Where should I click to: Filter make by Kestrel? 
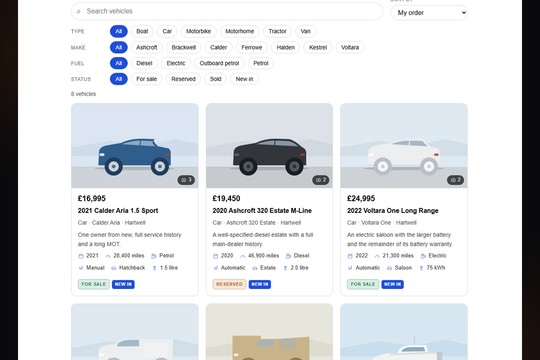coord(318,48)
